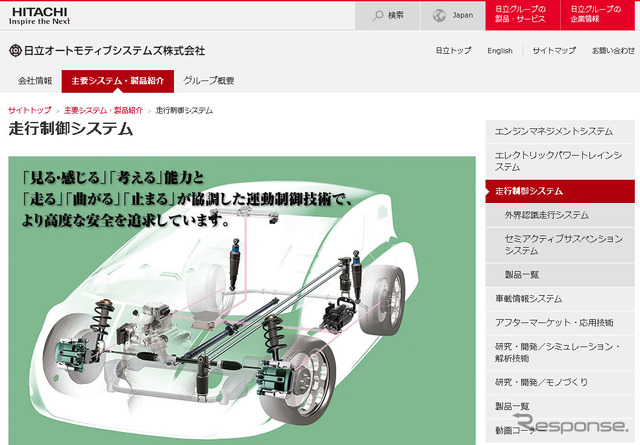
Task: Click 日立オートモティブシステムズ株式会社 company name
Action: [114, 51]
